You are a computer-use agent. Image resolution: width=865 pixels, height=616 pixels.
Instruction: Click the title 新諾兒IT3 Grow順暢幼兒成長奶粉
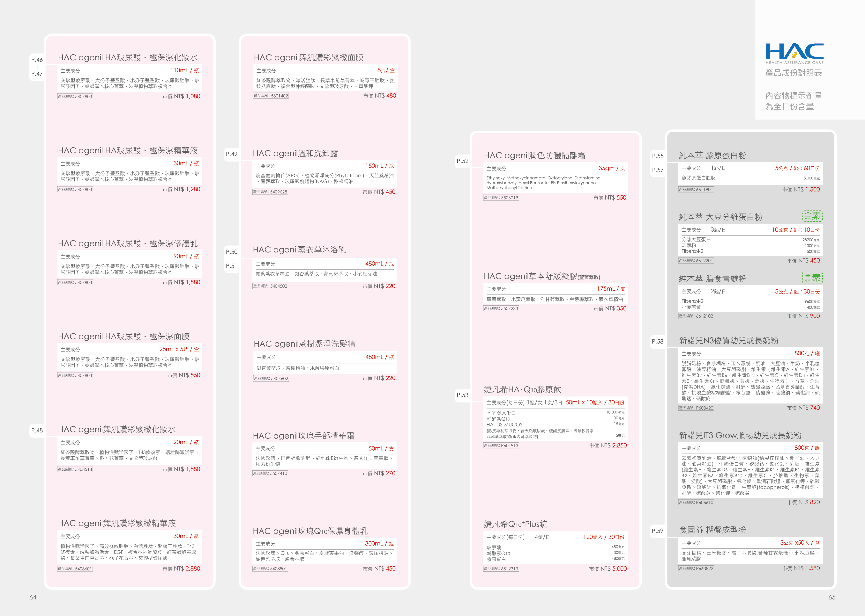[x=740, y=435]
